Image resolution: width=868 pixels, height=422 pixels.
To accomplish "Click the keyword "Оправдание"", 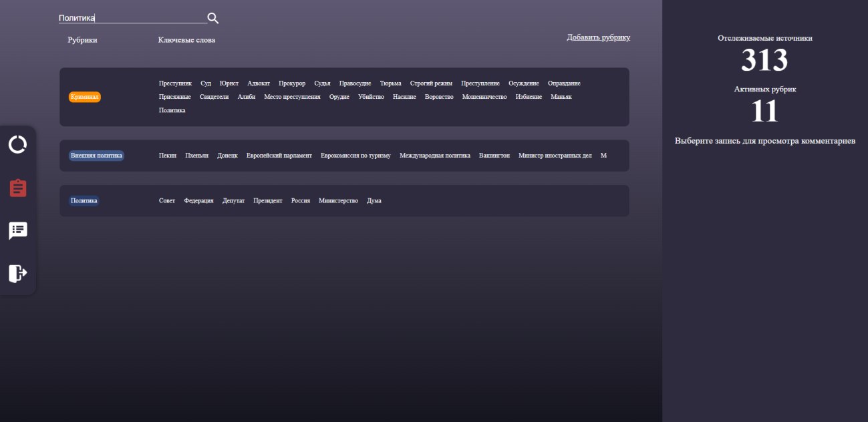I will click(x=564, y=83).
